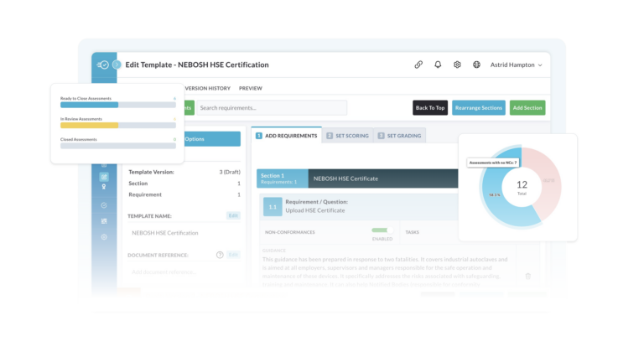
Task: Open the Astrid Hampton user dropdown
Action: tap(516, 65)
